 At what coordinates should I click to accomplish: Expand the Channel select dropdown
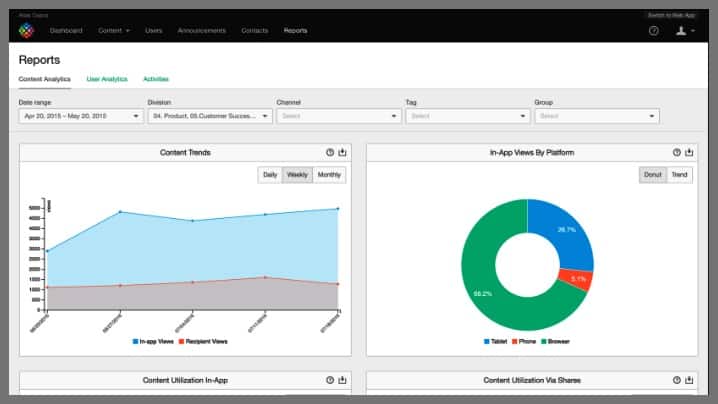tap(338, 116)
